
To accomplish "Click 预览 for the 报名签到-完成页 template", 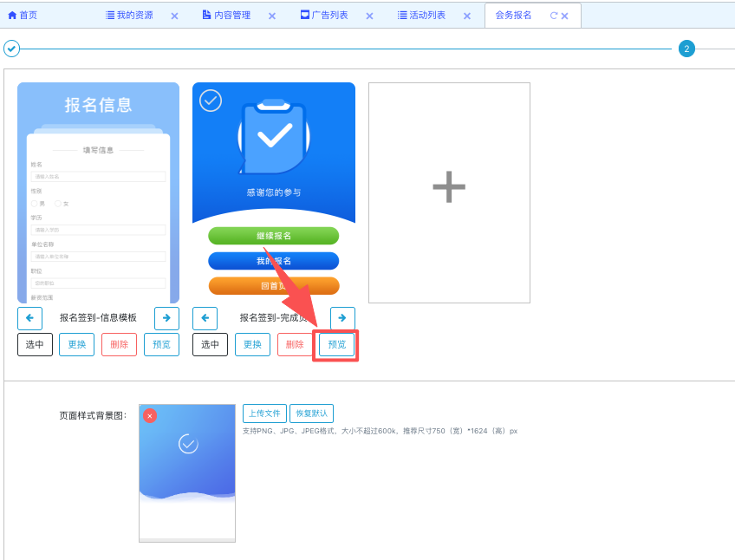I will pos(337,344).
